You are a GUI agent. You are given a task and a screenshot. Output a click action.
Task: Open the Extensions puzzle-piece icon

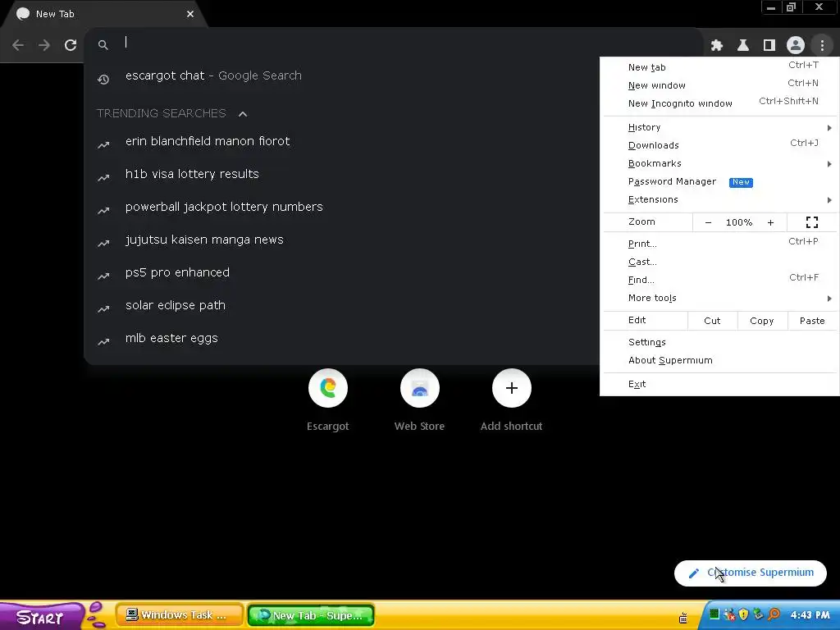tap(717, 46)
